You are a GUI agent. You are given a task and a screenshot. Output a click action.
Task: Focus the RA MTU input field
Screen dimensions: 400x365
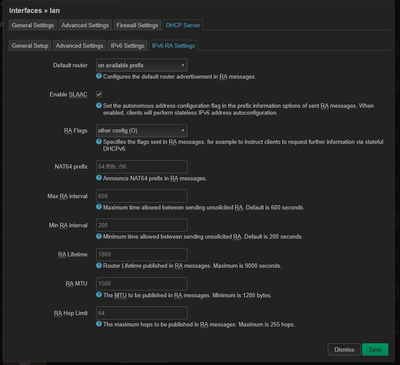142,284
